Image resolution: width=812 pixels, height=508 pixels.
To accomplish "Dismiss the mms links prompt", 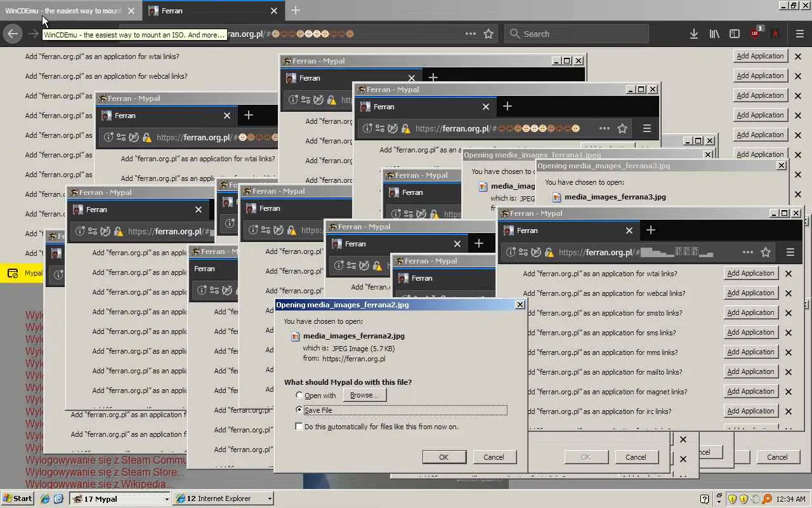I will (789, 352).
